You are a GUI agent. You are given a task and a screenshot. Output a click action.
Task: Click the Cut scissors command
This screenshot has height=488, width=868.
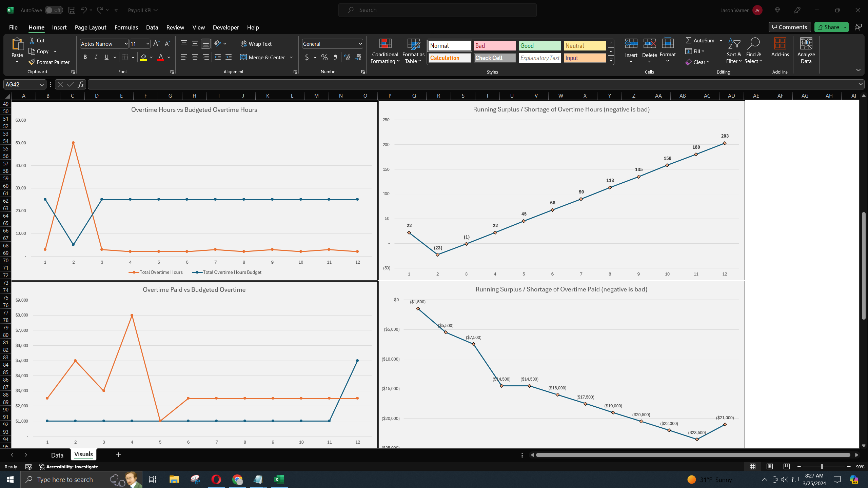pos(37,40)
